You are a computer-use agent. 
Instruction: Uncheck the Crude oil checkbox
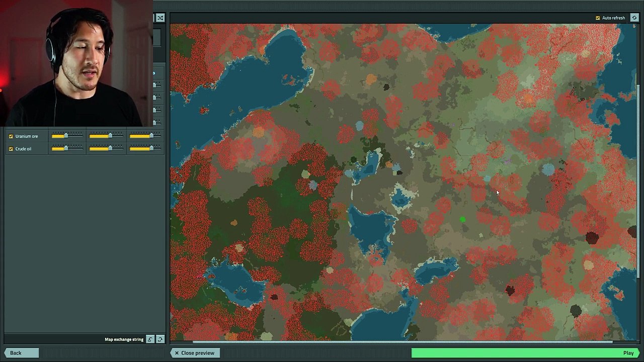(11, 149)
